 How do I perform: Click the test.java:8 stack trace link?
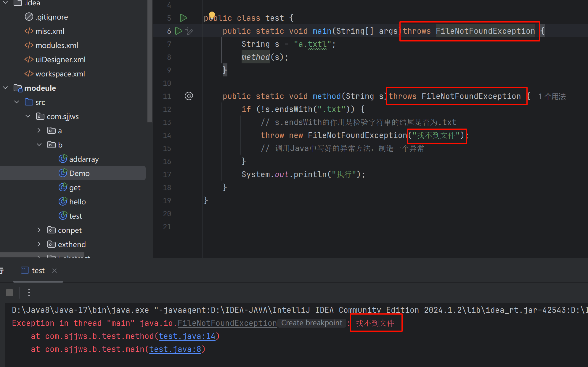tap(175, 349)
